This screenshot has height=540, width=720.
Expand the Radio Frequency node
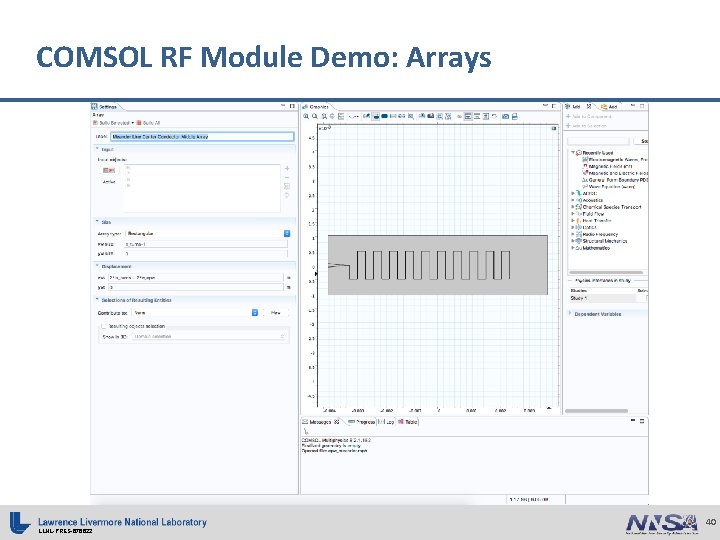[x=573, y=234]
